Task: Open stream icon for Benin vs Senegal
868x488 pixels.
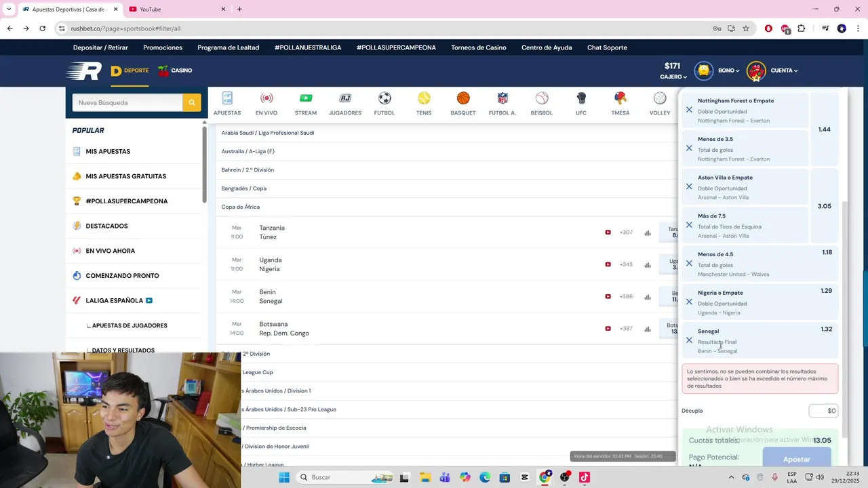Action: 608,297
